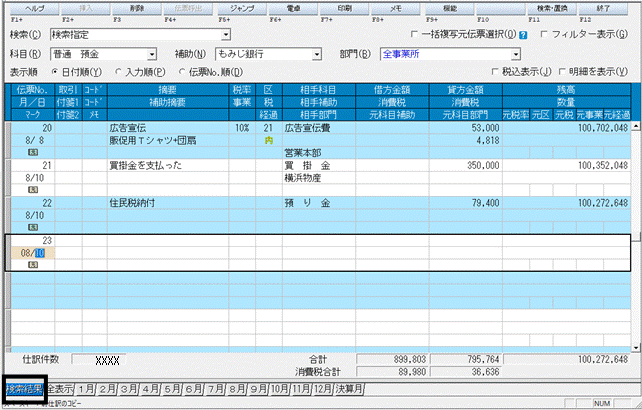The image size is (642, 410).
Task: Switch to the 4月 tab
Action: coord(150,389)
